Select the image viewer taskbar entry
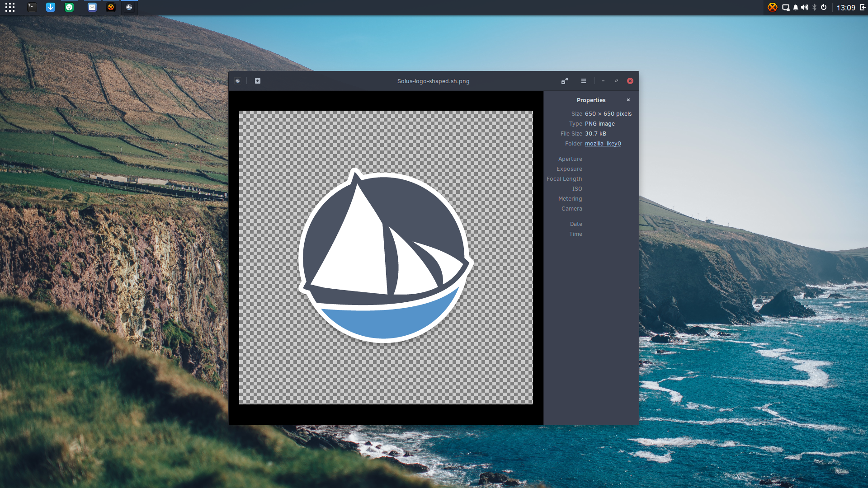The image size is (868, 488). (x=129, y=7)
